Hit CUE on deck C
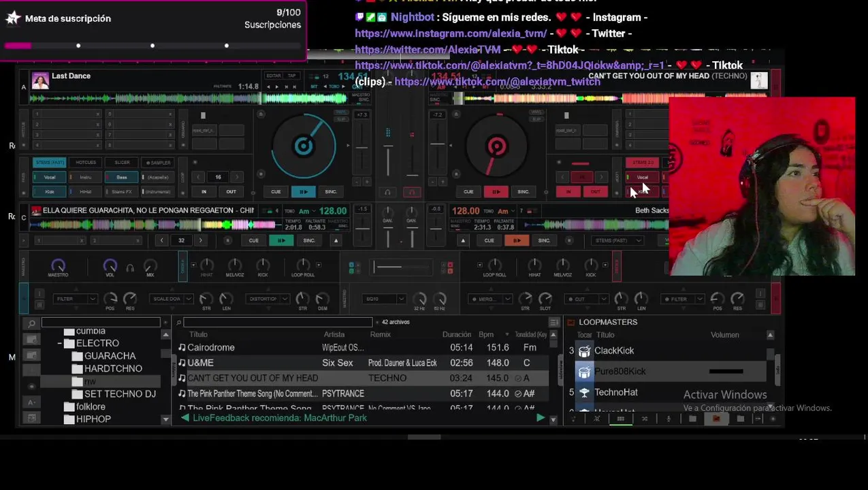 point(253,240)
